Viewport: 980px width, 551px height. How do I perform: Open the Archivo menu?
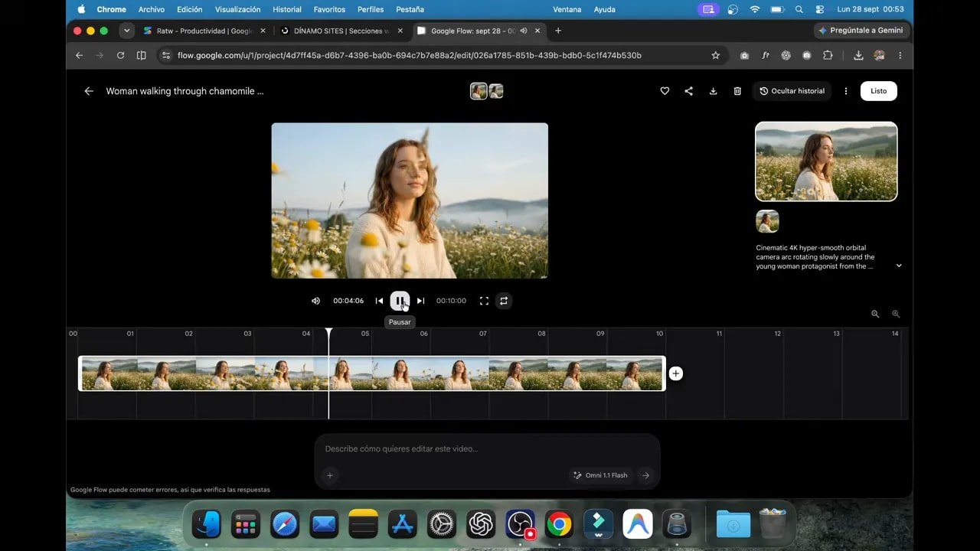[x=152, y=9]
